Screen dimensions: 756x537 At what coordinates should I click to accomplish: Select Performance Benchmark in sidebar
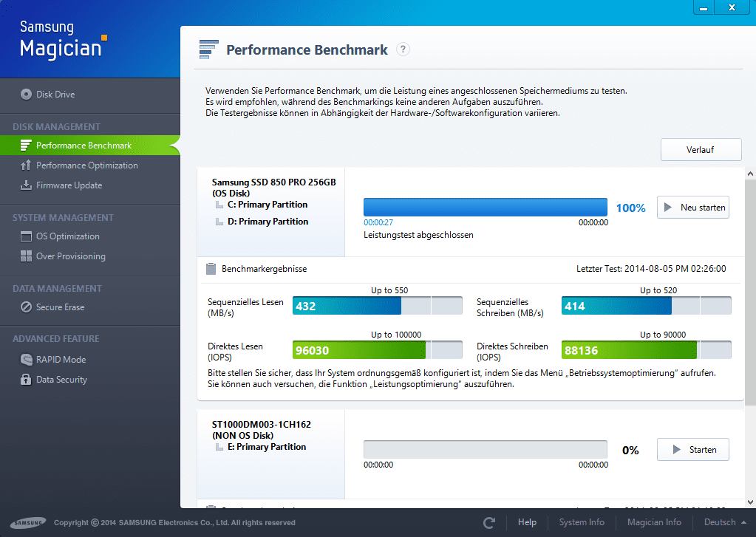90,146
